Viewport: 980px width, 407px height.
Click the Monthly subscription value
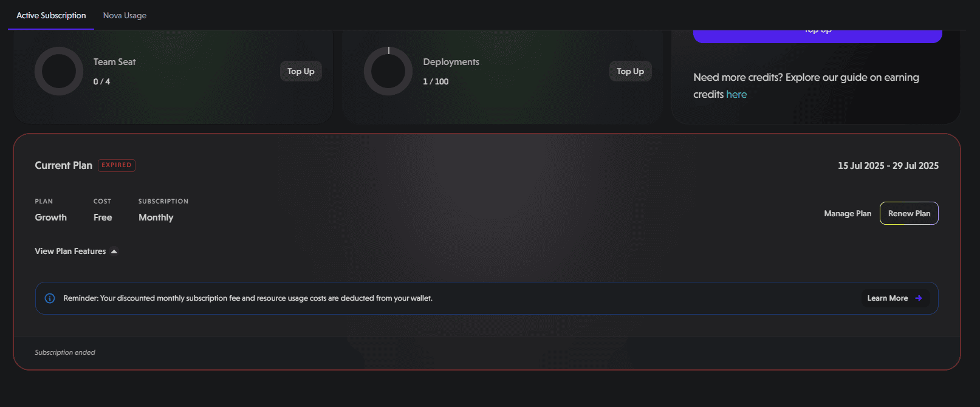point(156,217)
